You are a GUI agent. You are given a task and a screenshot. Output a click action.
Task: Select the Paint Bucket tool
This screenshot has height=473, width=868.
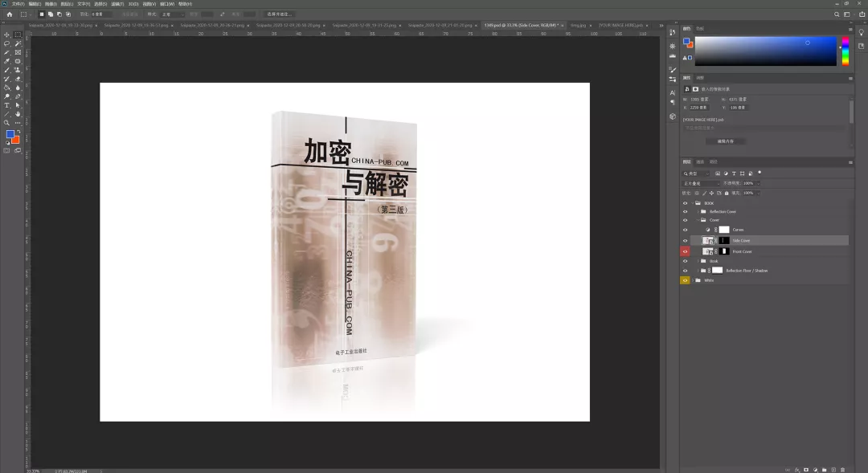coord(6,88)
